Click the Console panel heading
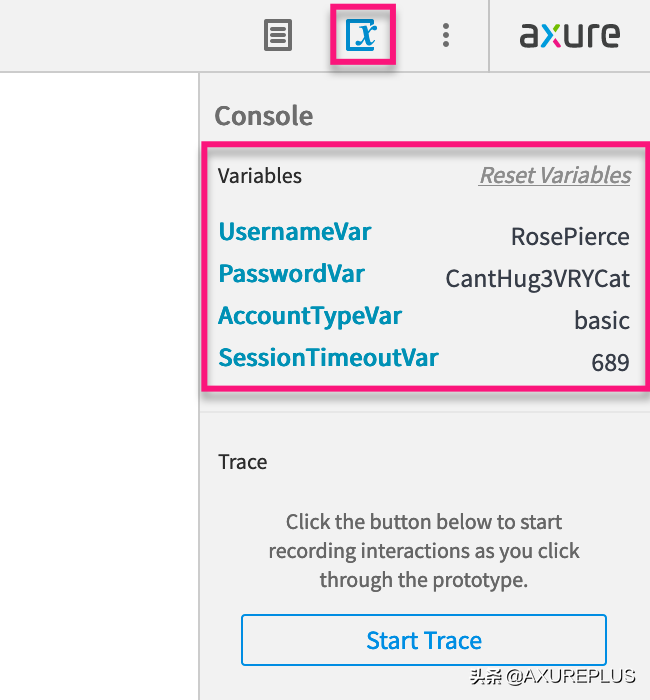The width and height of the screenshot is (650, 700). [263, 116]
